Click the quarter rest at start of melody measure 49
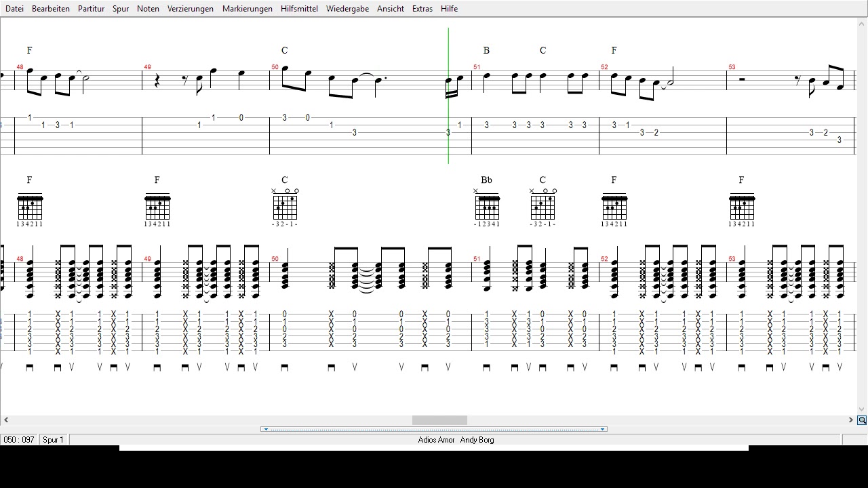The image size is (868, 488). click(x=157, y=81)
